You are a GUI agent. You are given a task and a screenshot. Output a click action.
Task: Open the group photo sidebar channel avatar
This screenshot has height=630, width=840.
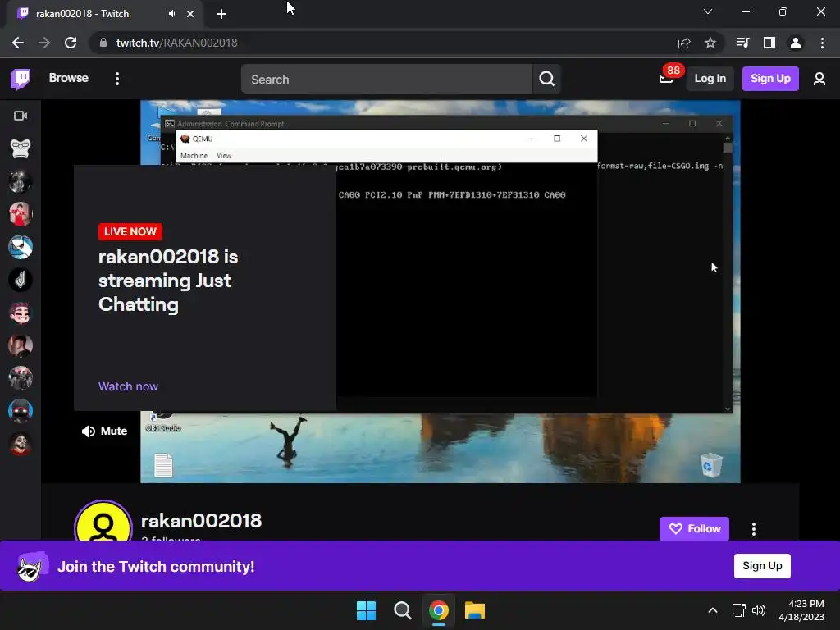pos(21,378)
